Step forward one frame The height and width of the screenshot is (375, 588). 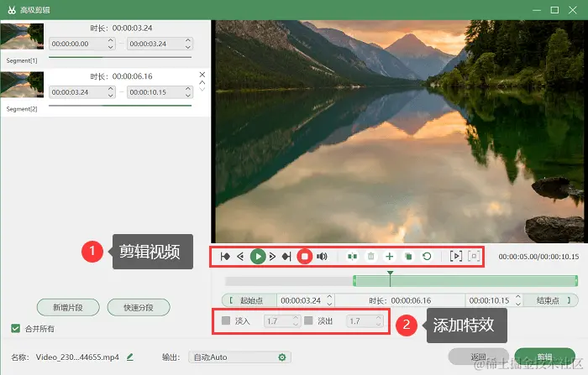tap(273, 257)
